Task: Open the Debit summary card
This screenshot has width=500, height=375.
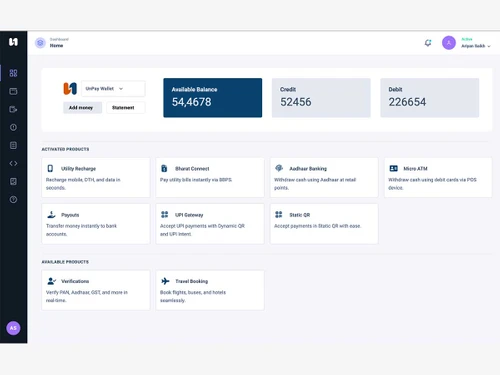Action: click(x=430, y=98)
